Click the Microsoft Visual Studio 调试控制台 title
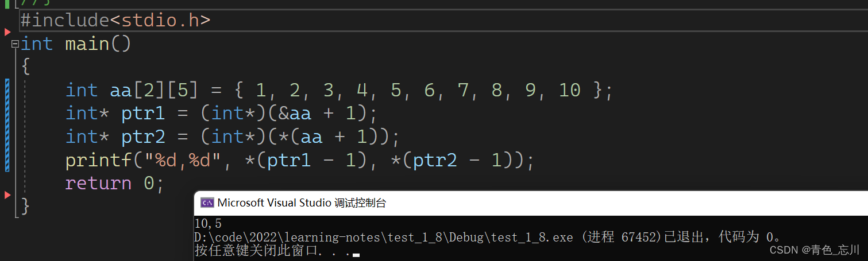 click(302, 202)
